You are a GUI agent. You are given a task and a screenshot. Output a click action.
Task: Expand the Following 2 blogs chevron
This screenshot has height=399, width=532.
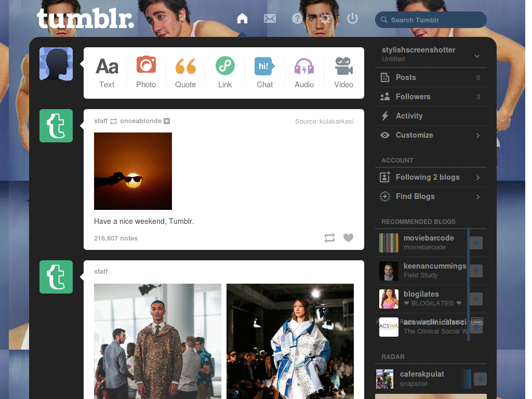(x=478, y=178)
